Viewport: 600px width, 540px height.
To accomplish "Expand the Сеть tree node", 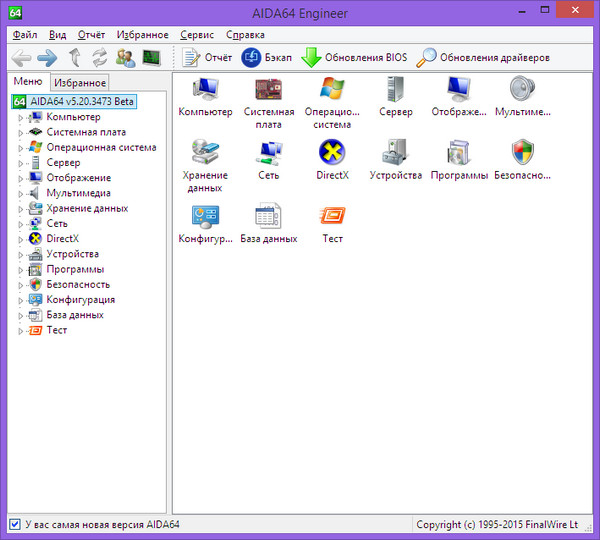I will (x=20, y=224).
